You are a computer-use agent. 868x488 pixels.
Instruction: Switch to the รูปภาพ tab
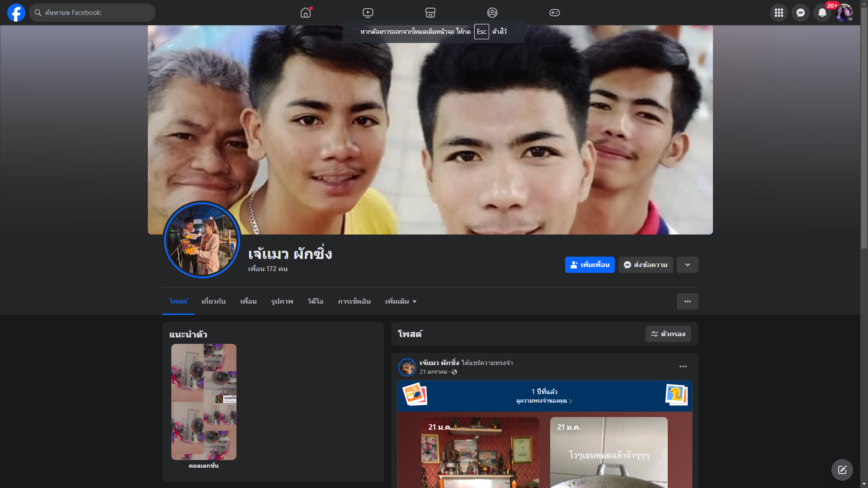[282, 301]
